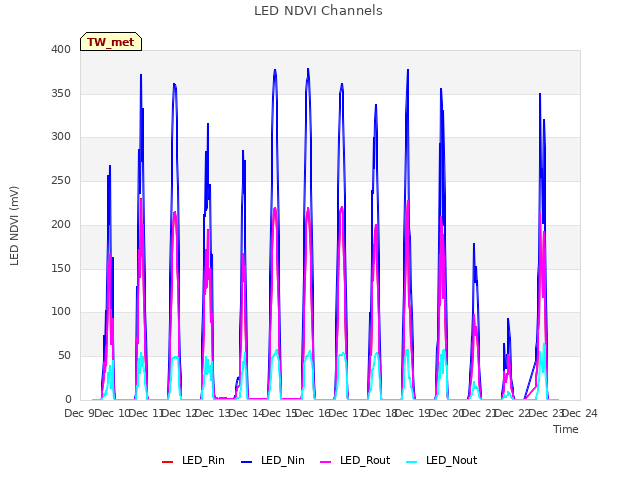Click the Dec 9 x-axis tick label
The height and width of the screenshot is (480, 640).
79,413
